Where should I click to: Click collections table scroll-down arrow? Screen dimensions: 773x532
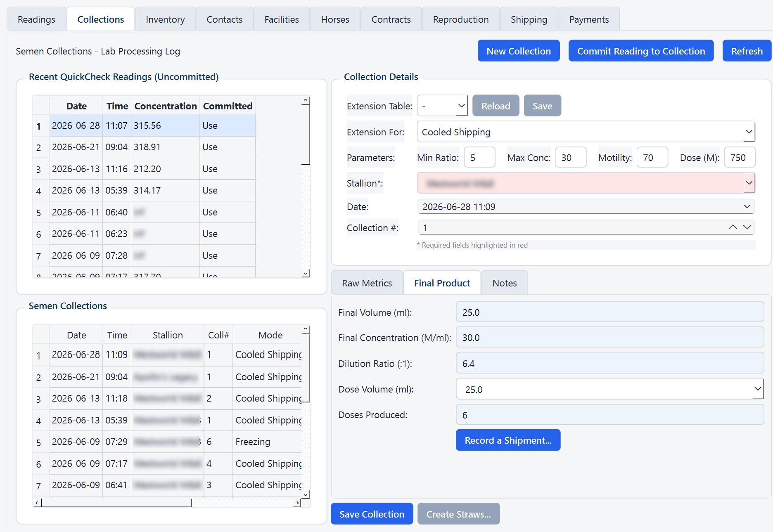(x=306, y=494)
